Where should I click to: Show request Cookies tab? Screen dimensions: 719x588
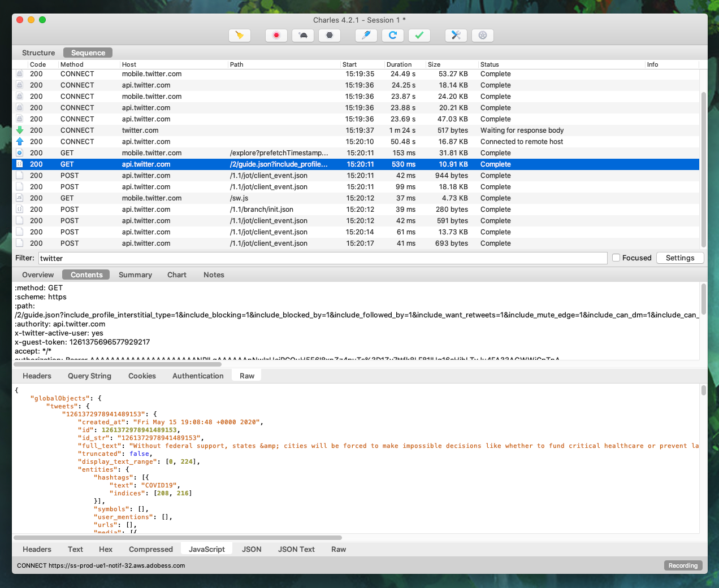[142, 376]
